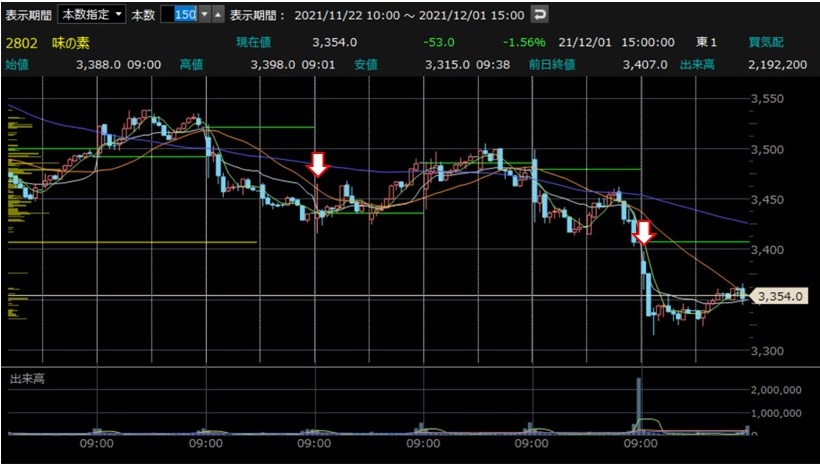Open the 本数指定 display period dropdown
The image size is (820, 469).
point(92,15)
